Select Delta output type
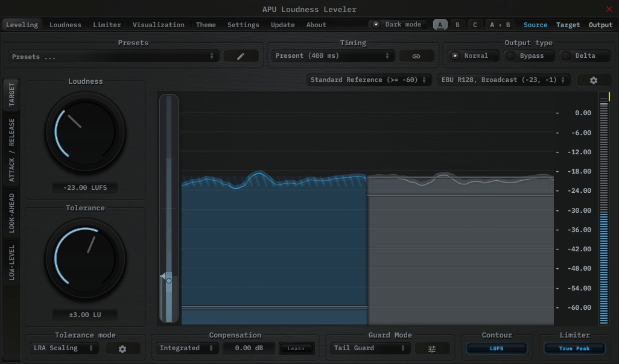 pyautogui.click(x=584, y=55)
